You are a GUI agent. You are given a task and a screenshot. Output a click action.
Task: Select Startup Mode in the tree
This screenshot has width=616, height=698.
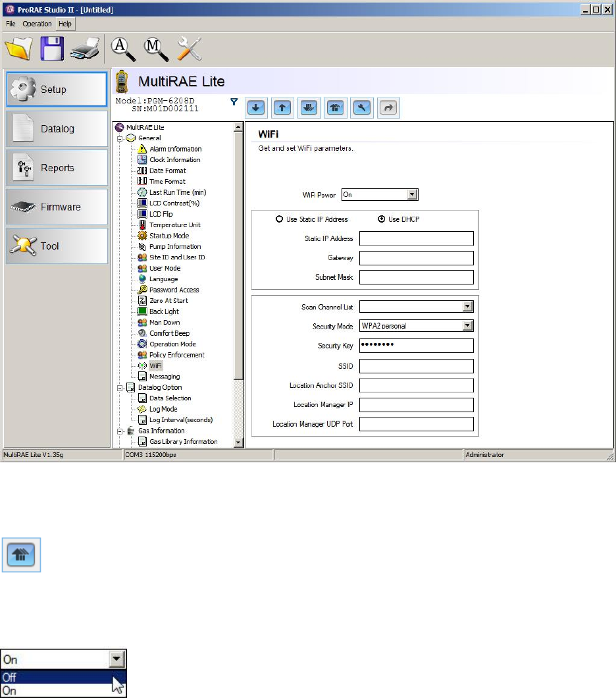point(169,236)
